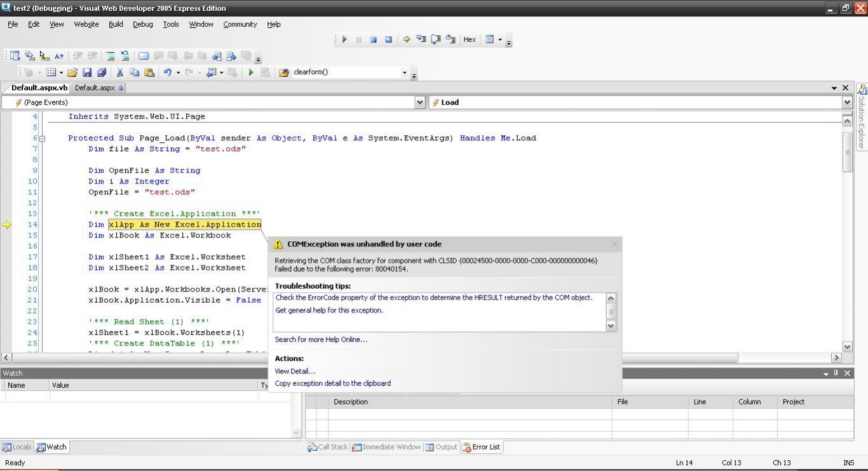Viewport: 868px width, 471px height.
Task: Go to the previous bookmark
Action: pyautogui.click(x=158, y=56)
